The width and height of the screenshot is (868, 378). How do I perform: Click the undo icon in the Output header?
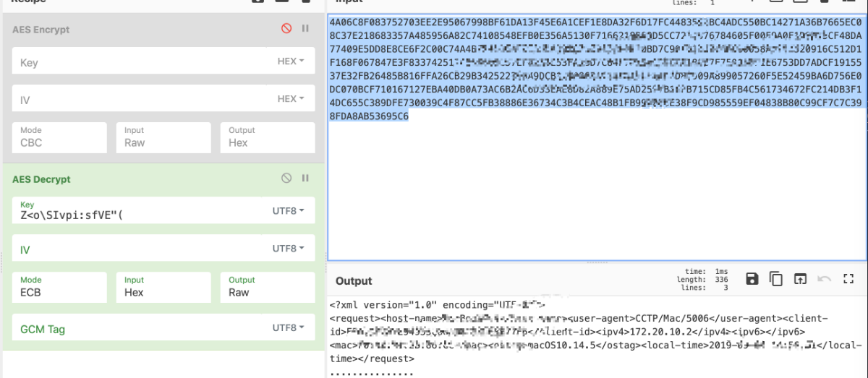pyautogui.click(x=825, y=279)
